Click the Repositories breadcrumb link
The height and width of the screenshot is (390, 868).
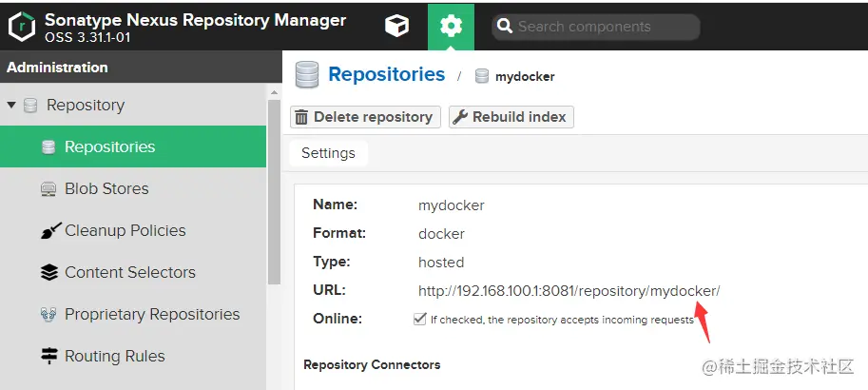tap(386, 74)
